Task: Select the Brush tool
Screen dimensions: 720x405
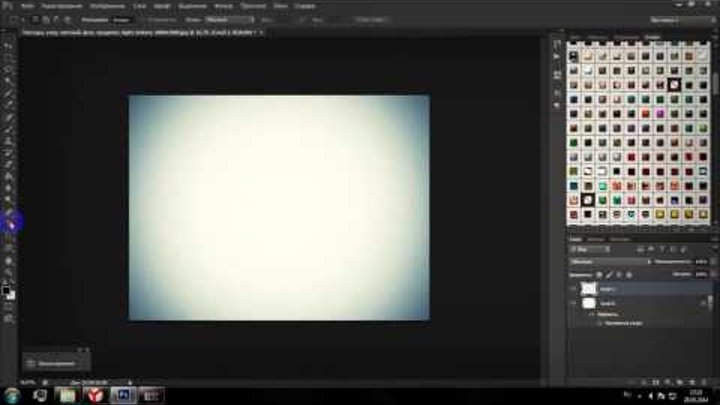Action: (9, 128)
